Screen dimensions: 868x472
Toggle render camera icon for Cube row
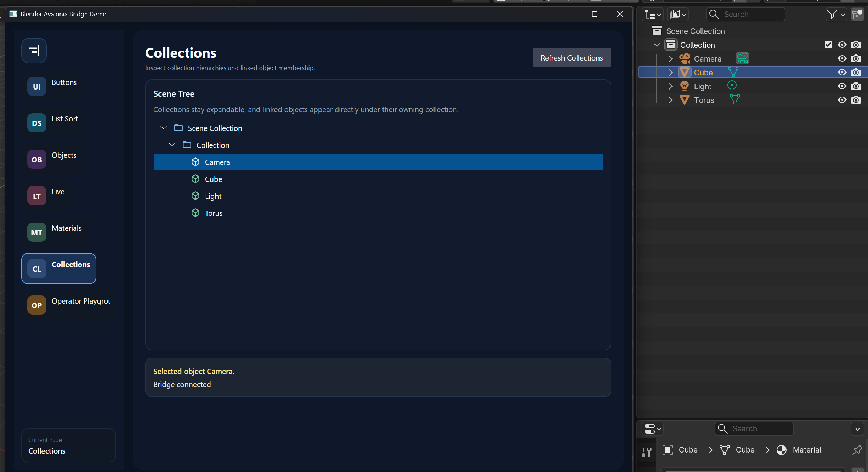[x=856, y=72]
